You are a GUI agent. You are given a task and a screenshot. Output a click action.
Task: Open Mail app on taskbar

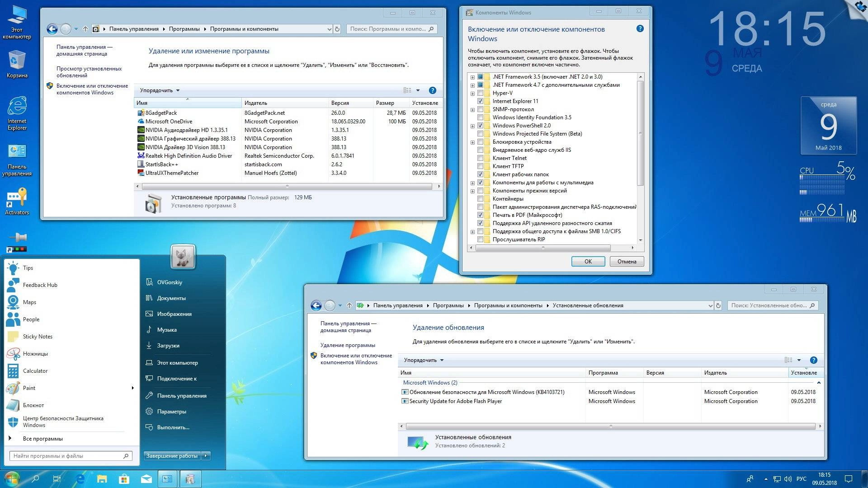click(x=146, y=479)
